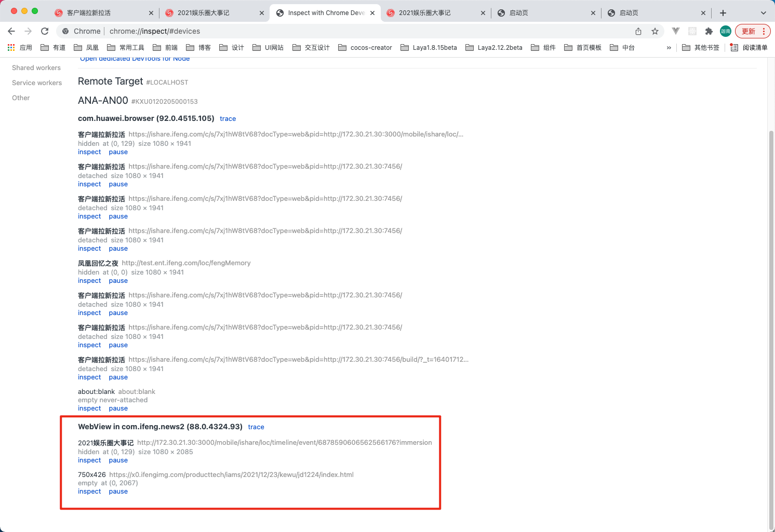Open the cocos-creator bookmark folder

365,47
